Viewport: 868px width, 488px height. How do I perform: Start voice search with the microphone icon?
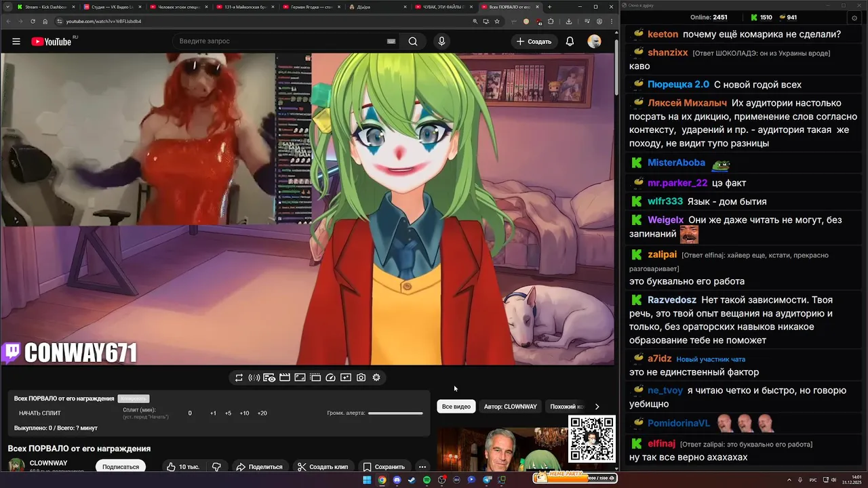tap(441, 41)
